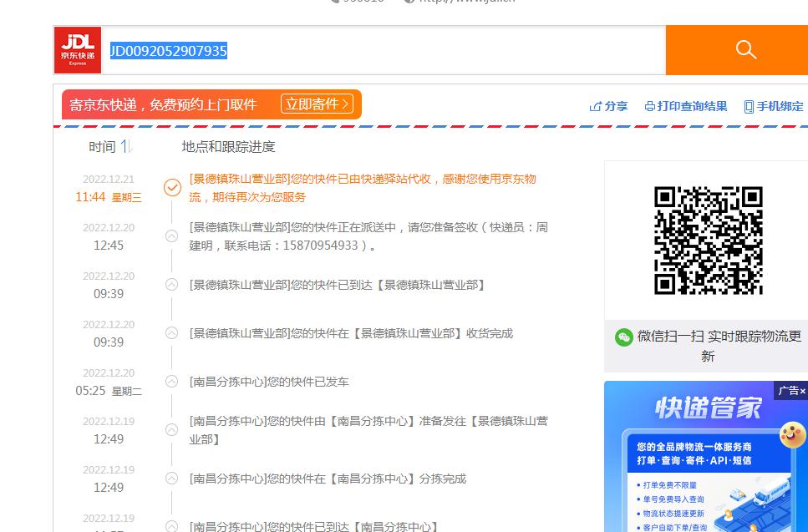This screenshot has width=808, height=532.
Task: Open the 快递管家 ad title
Action: coord(708,408)
